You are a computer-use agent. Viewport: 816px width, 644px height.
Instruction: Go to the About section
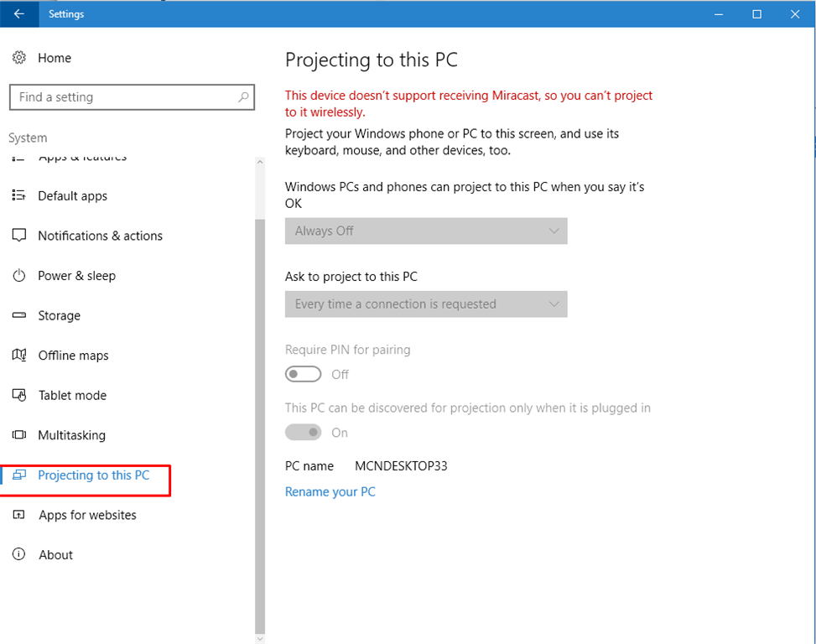55,555
